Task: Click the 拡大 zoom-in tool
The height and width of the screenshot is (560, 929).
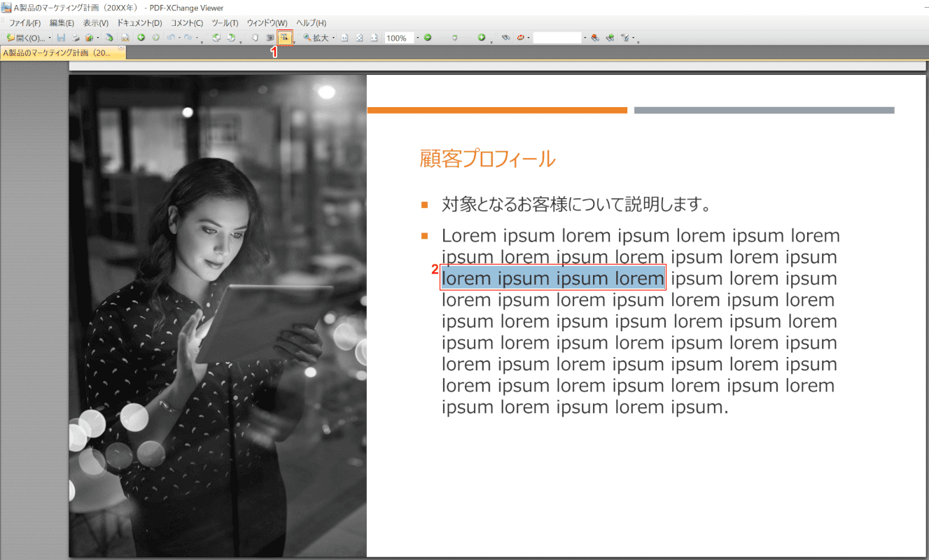Action: coord(316,38)
